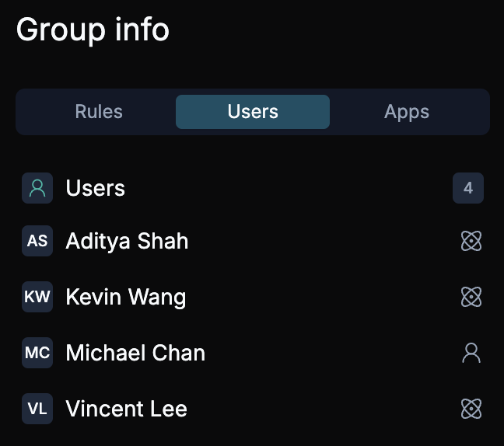
Task: Click the AS avatar badge
Action: click(x=37, y=241)
